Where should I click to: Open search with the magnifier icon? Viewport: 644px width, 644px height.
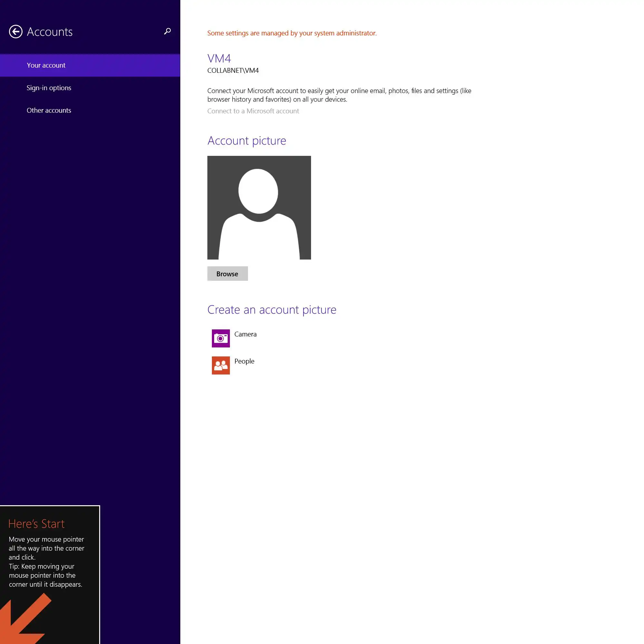pos(167,31)
